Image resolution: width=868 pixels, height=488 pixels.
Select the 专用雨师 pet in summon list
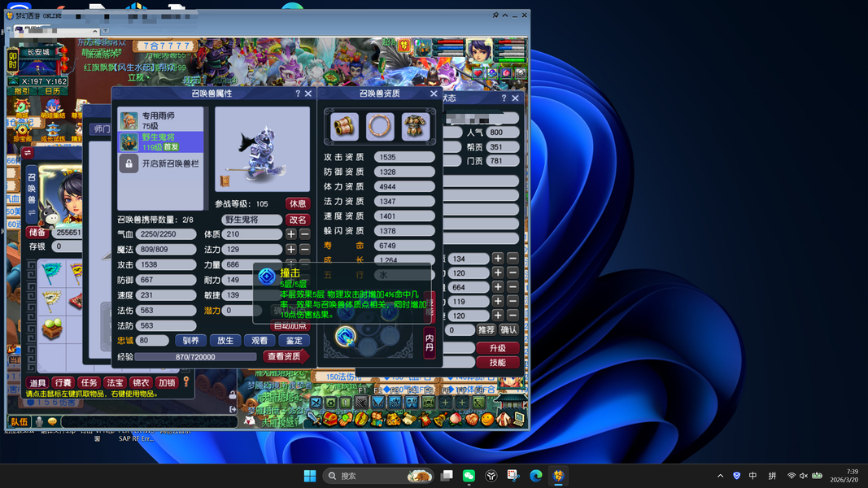click(x=160, y=120)
